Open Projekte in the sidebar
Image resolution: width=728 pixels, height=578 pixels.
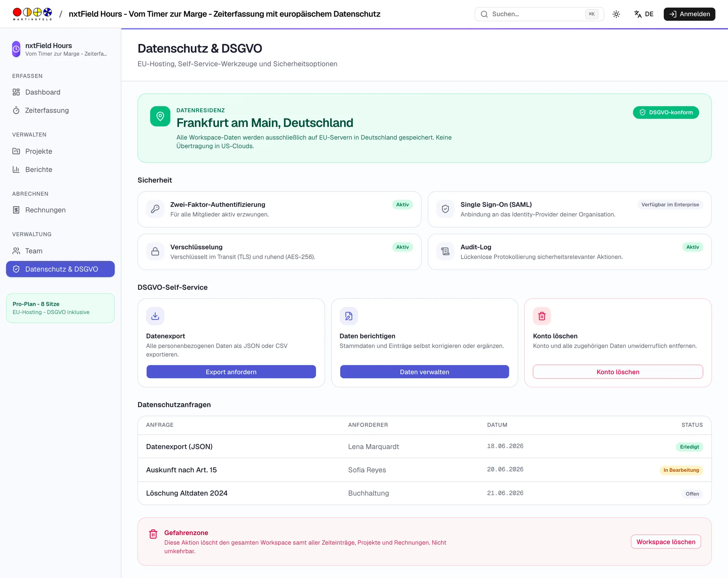[x=60, y=151]
